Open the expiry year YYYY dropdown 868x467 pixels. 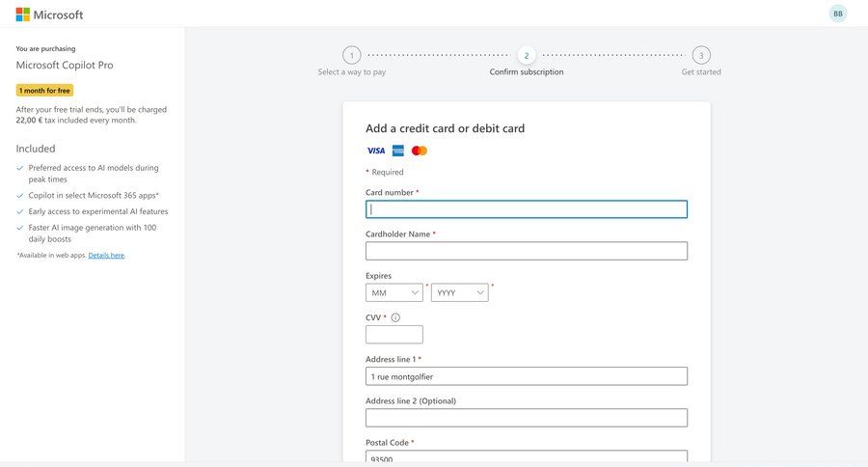click(x=459, y=292)
